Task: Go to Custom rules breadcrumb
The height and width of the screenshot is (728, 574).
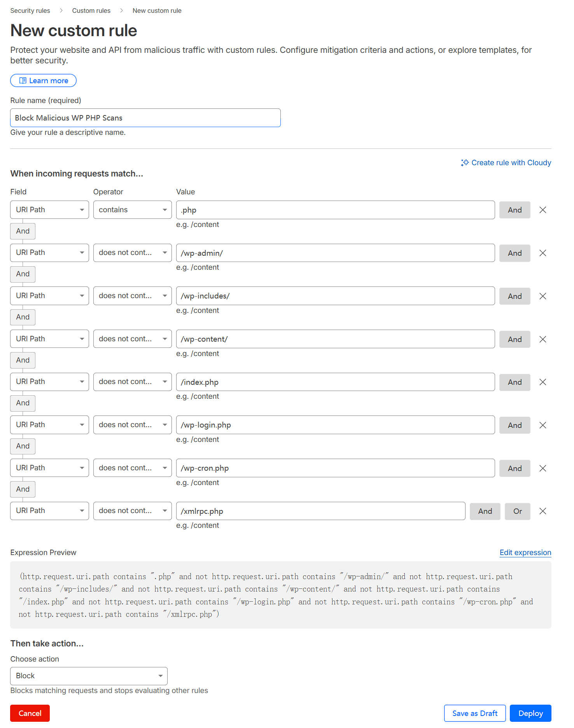Action: [x=91, y=10]
